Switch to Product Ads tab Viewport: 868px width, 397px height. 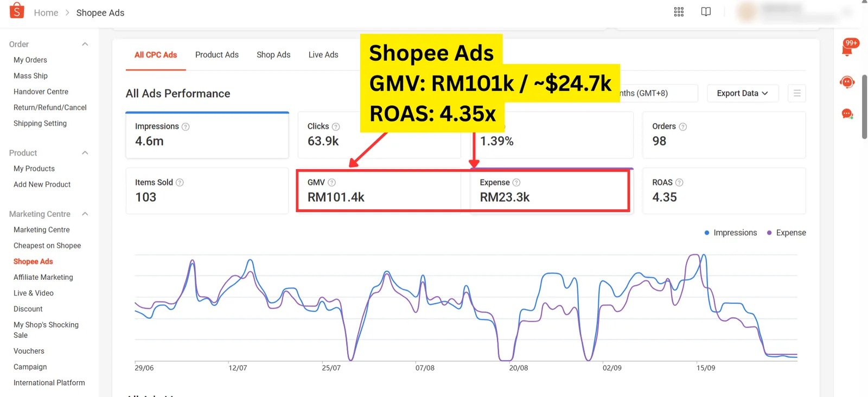click(x=217, y=55)
